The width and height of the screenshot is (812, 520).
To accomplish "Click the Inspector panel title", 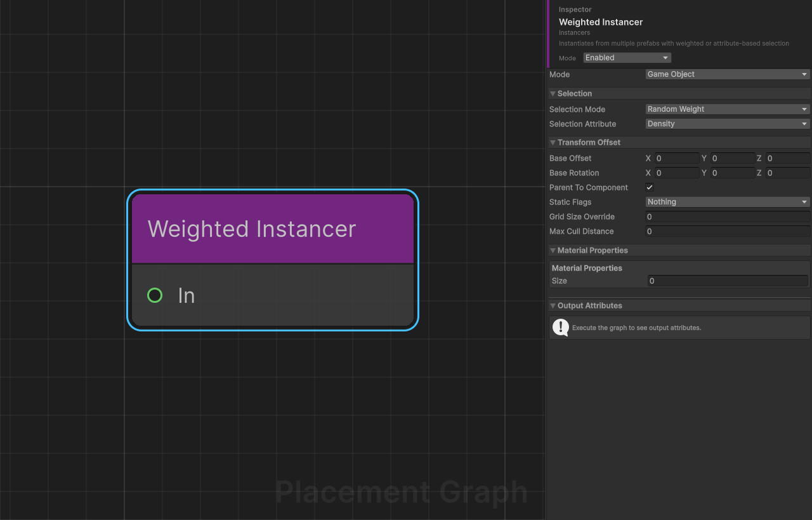I will [x=575, y=10].
